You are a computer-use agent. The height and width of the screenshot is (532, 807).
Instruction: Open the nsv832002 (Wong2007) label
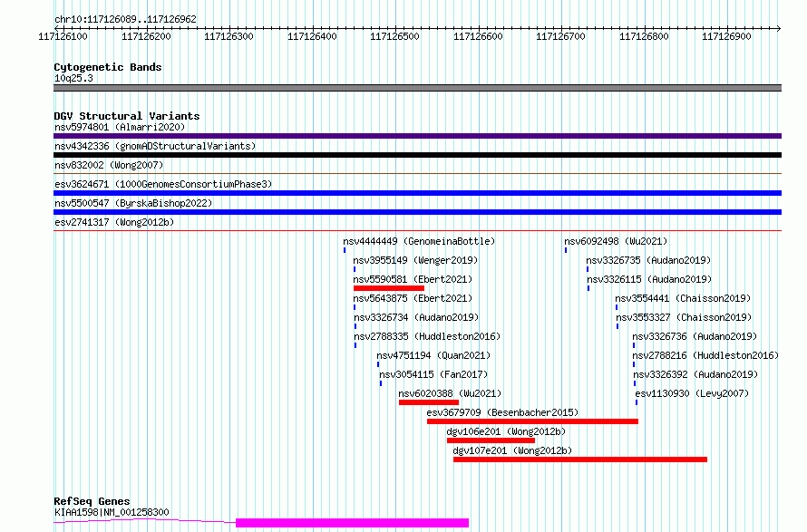point(109,165)
